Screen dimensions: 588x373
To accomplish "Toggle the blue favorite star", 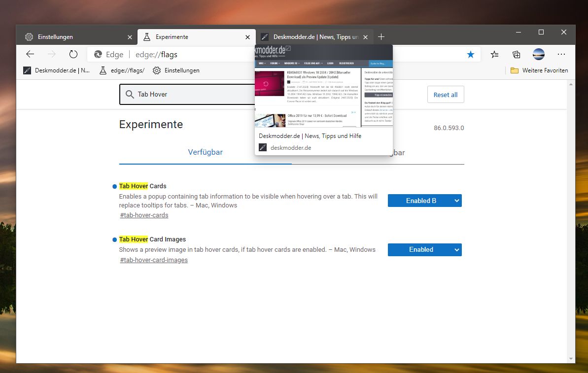I will [x=470, y=55].
